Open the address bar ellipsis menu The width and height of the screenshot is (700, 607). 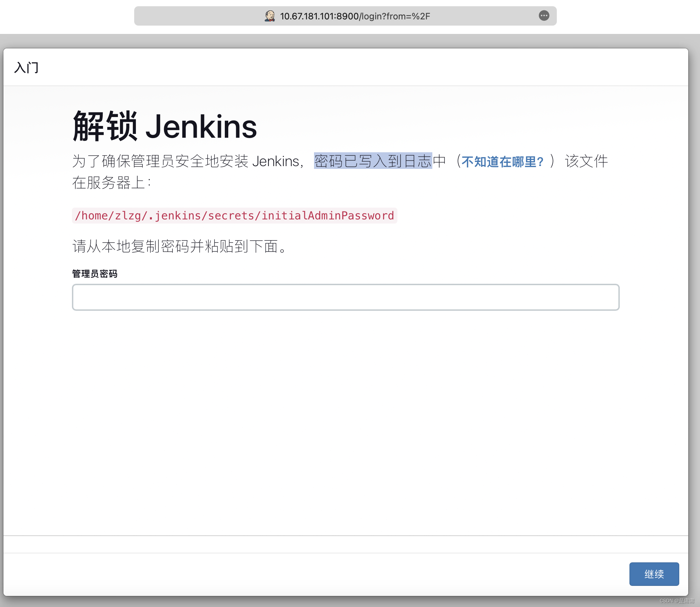(x=544, y=16)
